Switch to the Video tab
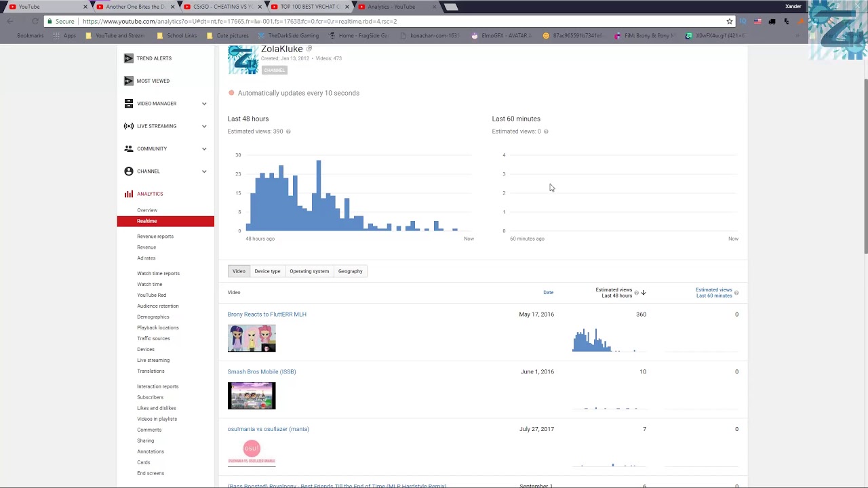 [239, 271]
